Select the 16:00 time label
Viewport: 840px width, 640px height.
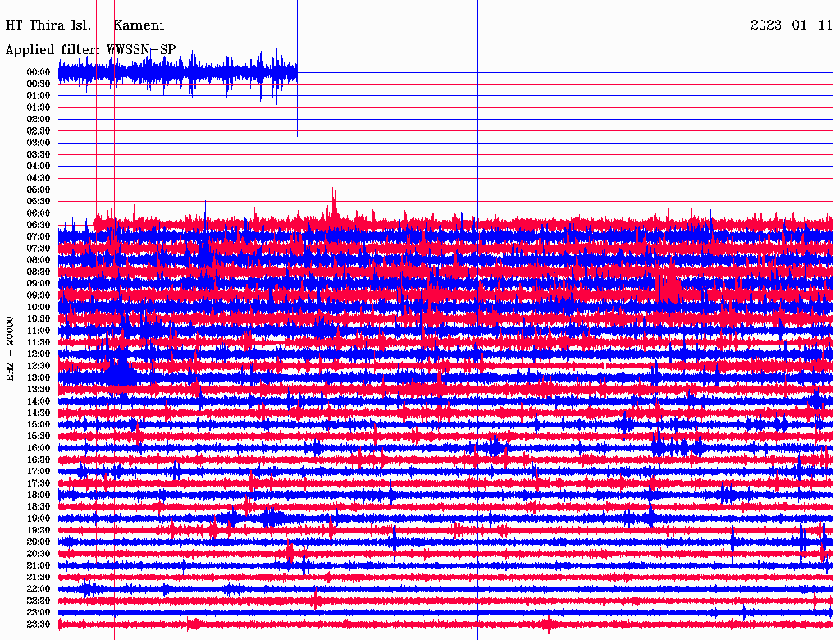39,448
